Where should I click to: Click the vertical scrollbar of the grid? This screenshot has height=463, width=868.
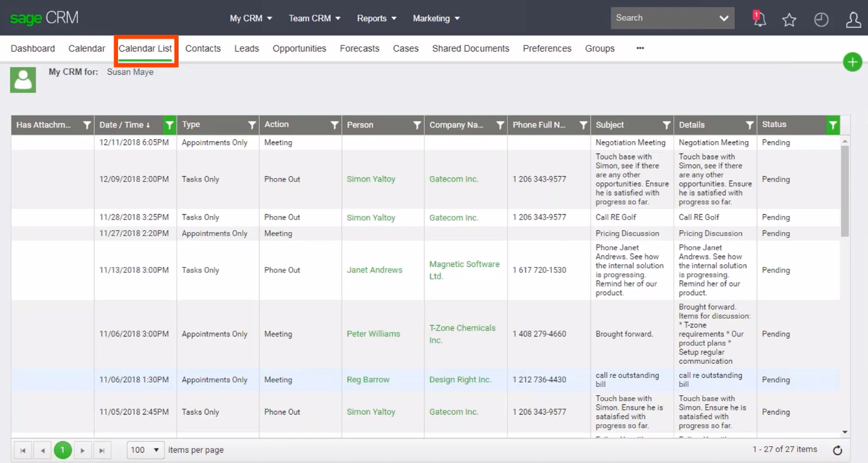click(x=845, y=193)
